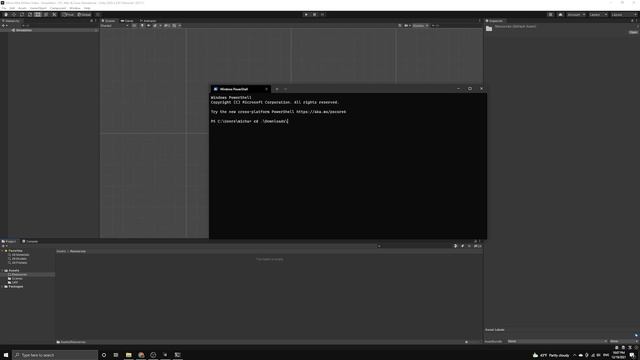Select the Windows PowerShell tab
Image resolution: width=640 pixels, height=360 pixels.
click(240, 89)
